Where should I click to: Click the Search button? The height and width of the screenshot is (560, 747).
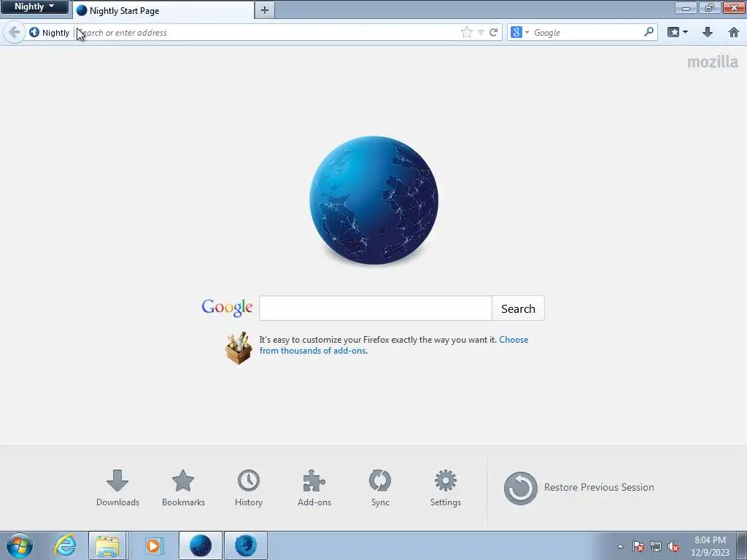point(518,308)
